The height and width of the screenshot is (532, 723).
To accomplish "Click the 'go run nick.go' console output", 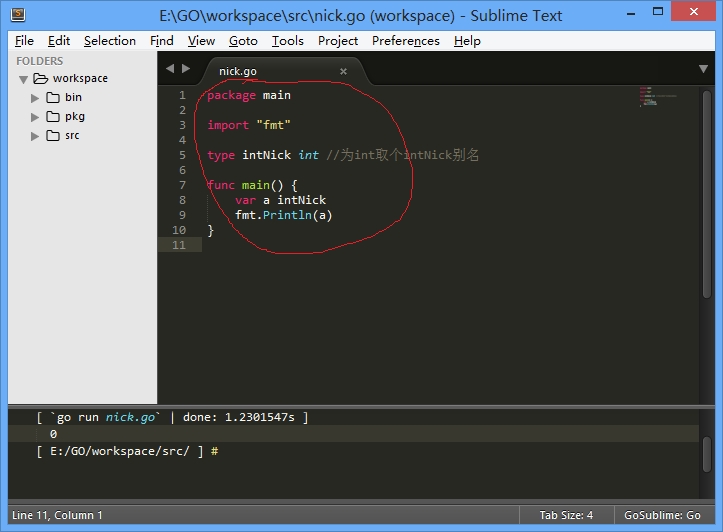I will click(x=172, y=417).
